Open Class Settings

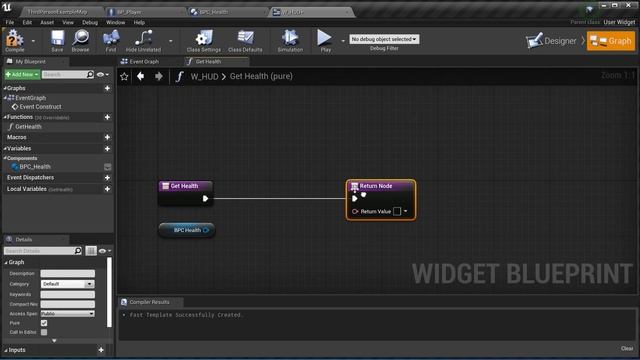(x=204, y=40)
